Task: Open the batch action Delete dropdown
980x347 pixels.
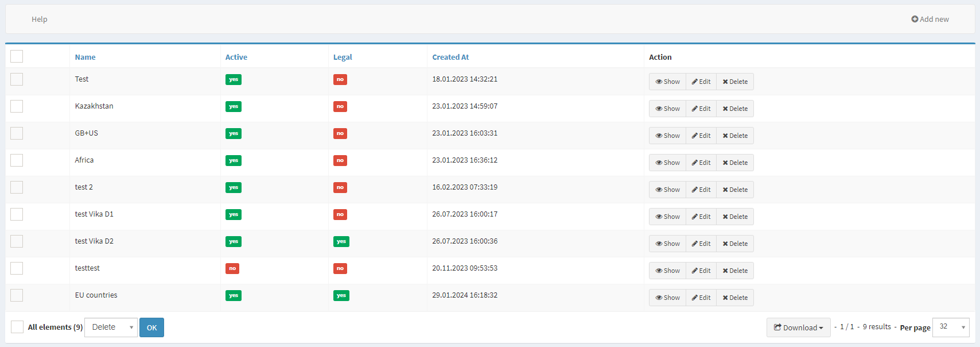Action: pyautogui.click(x=111, y=327)
